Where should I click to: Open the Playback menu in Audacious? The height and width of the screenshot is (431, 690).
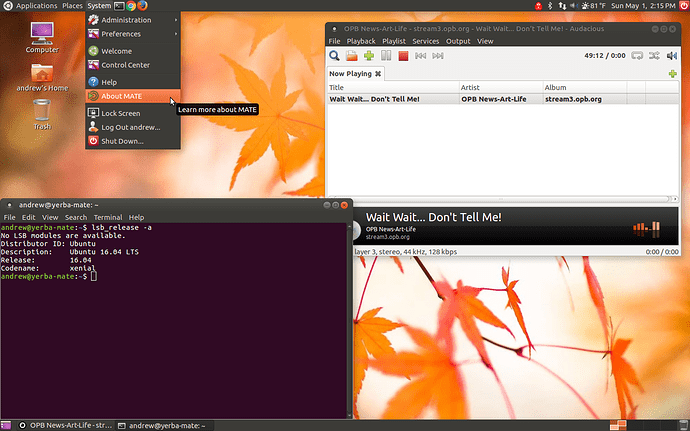point(361,41)
